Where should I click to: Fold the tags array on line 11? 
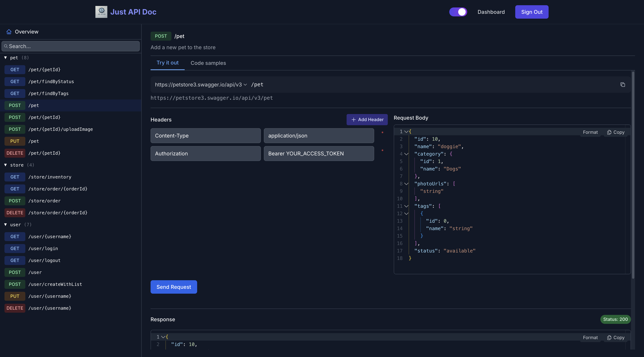coord(406,206)
